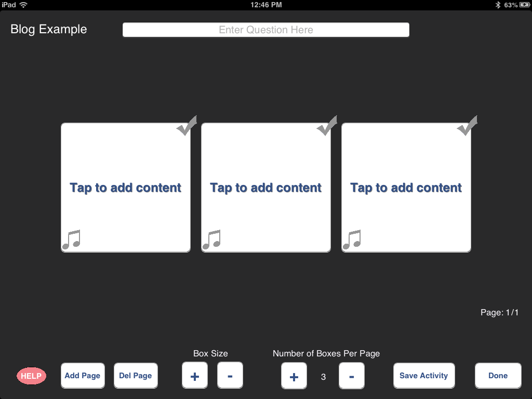Image resolution: width=532 pixels, height=399 pixels.
Task: Increase Number of Boxes Per Page
Action: pyautogui.click(x=294, y=376)
